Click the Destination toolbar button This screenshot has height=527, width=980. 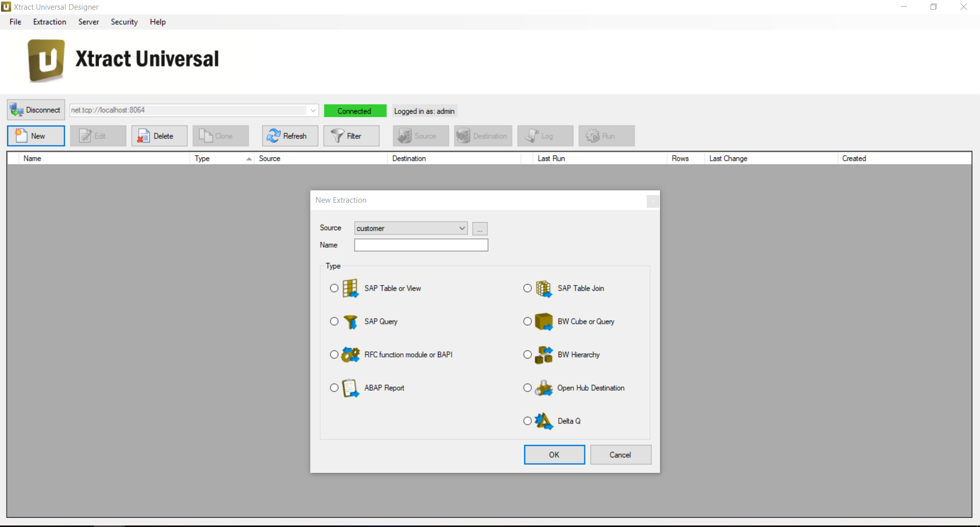(x=483, y=136)
